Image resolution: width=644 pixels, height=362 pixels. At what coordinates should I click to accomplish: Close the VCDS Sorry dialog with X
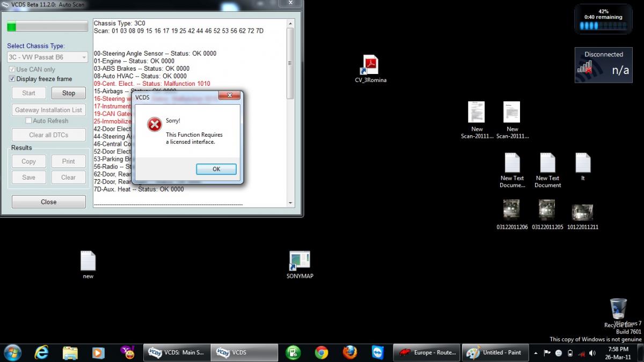pyautogui.click(x=229, y=97)
